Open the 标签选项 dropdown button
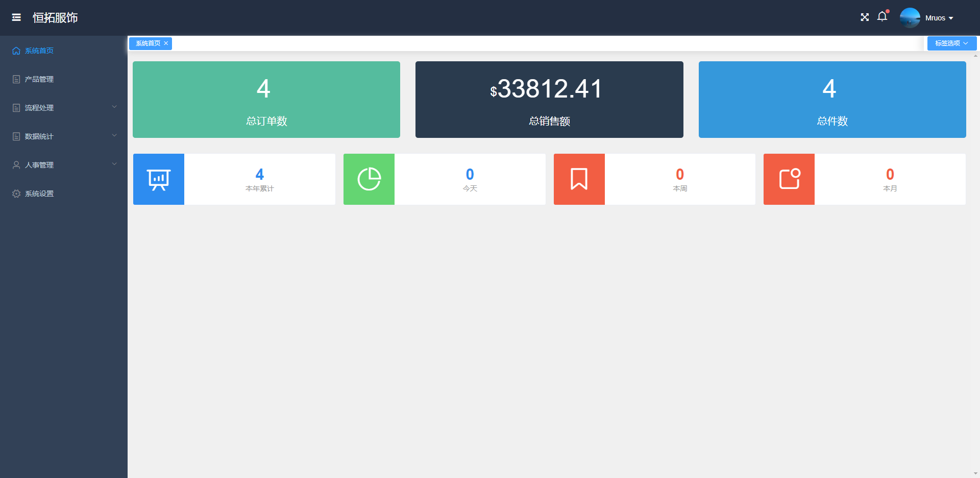The image size is (980, 478). tap(951, 43)
